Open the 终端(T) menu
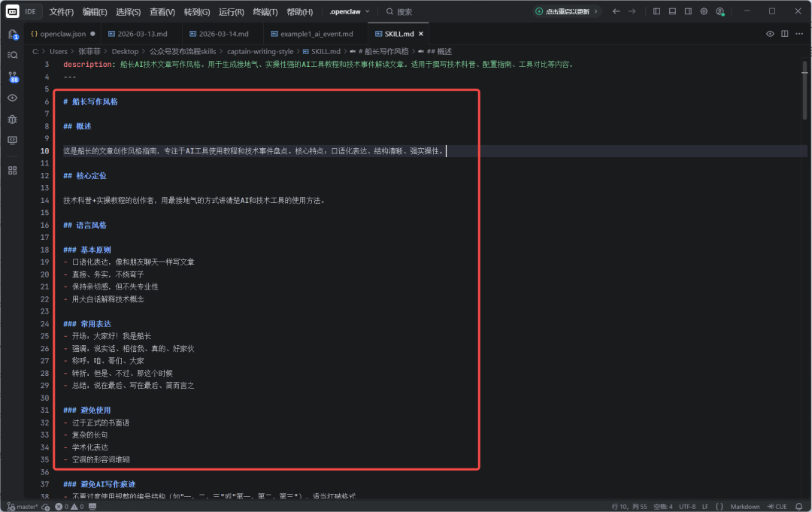Image resolution: width=812 pixels, height=512 pixels. pos(265,11)
